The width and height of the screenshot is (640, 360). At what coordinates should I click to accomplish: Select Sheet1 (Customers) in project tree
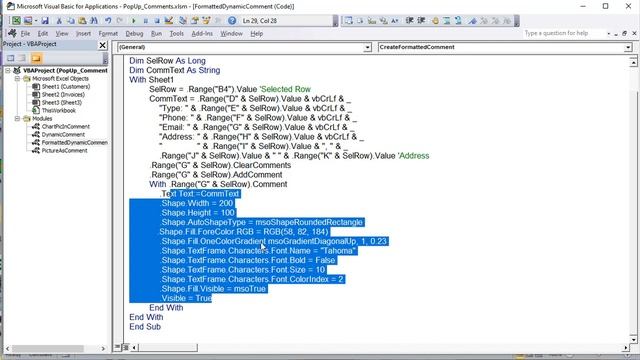pyautogui.click(x=66, y=87)
